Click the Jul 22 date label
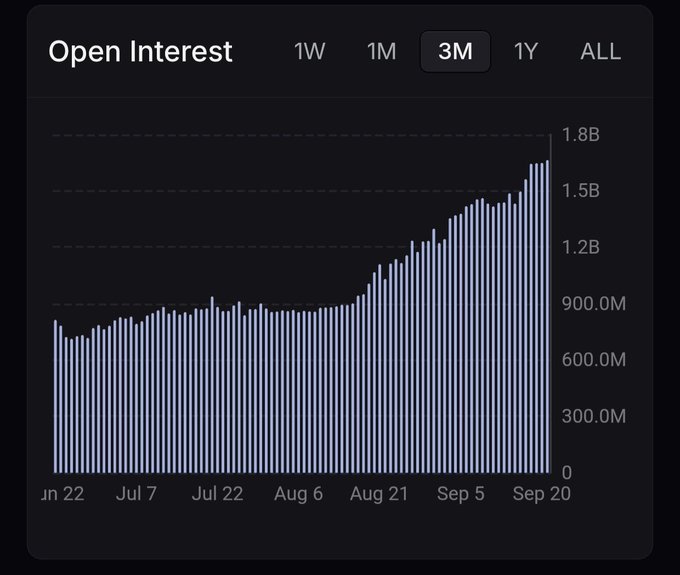680x575 pixels. point(217,494)
